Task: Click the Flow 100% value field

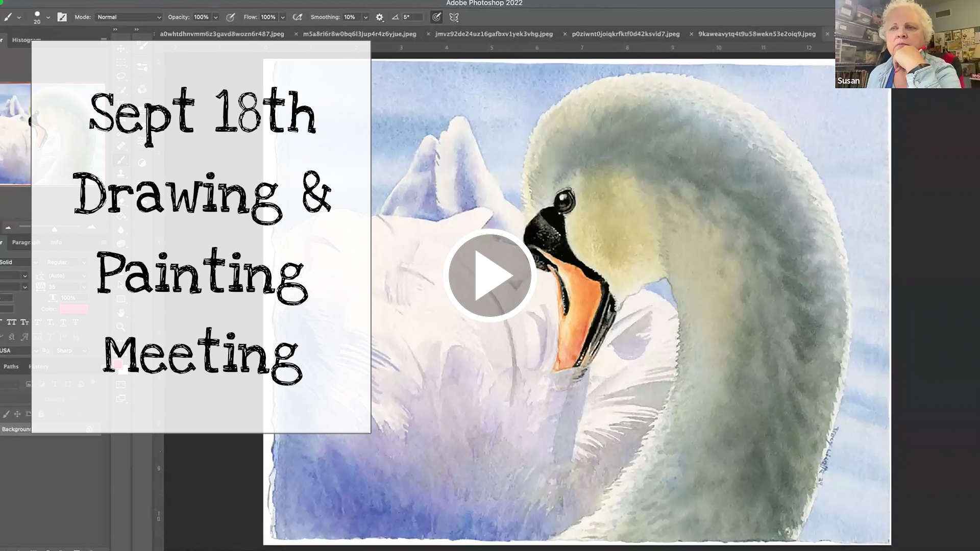Action: (x=268, y=17)
